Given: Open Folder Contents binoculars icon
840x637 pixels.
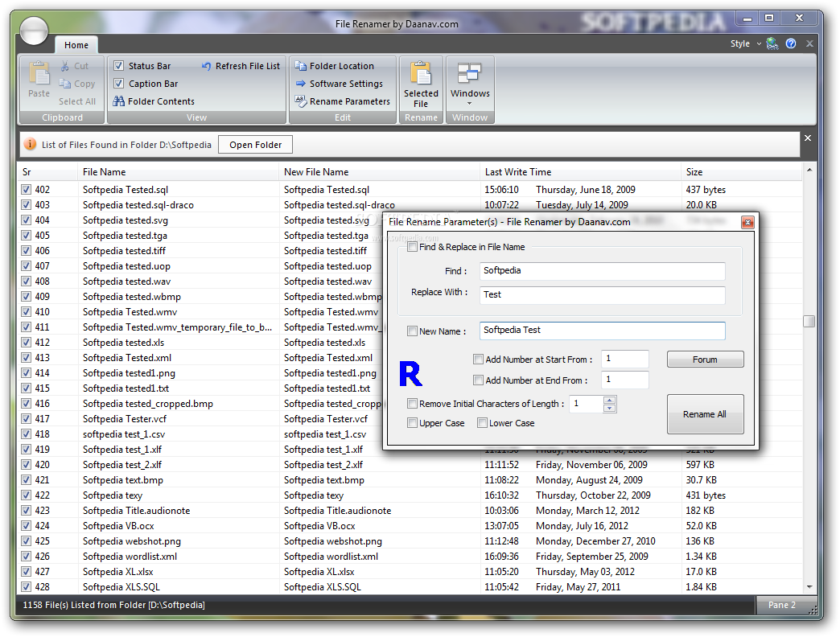Looking at the screenshot, I should pyautogui.click(x=119, y=101).
